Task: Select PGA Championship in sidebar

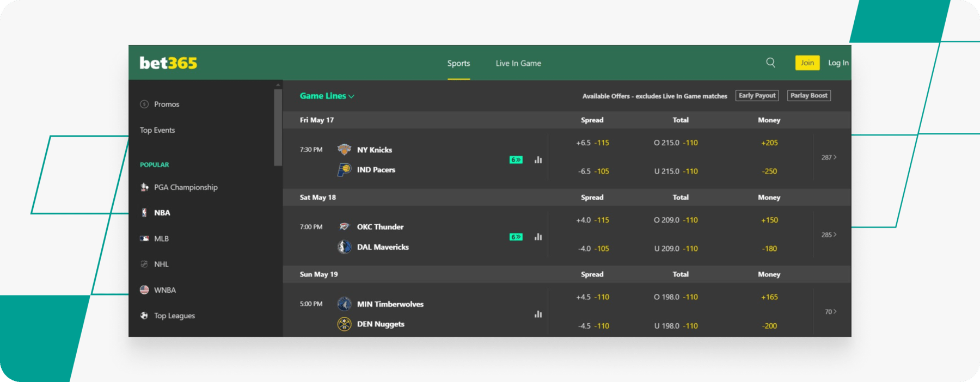Action: tap(186, 187)
